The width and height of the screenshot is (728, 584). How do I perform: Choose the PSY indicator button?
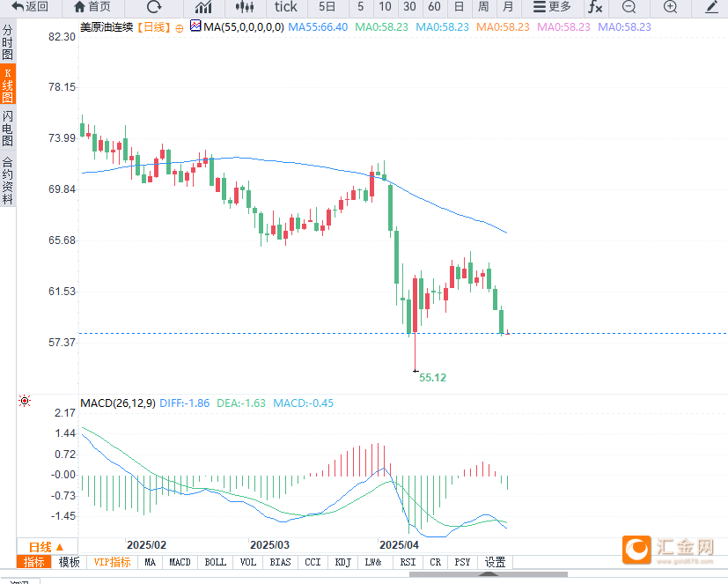pos(462,562)
